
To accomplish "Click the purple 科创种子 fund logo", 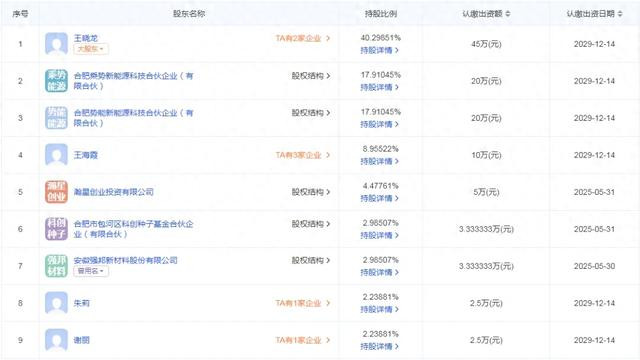I will [x=56, y=229].
